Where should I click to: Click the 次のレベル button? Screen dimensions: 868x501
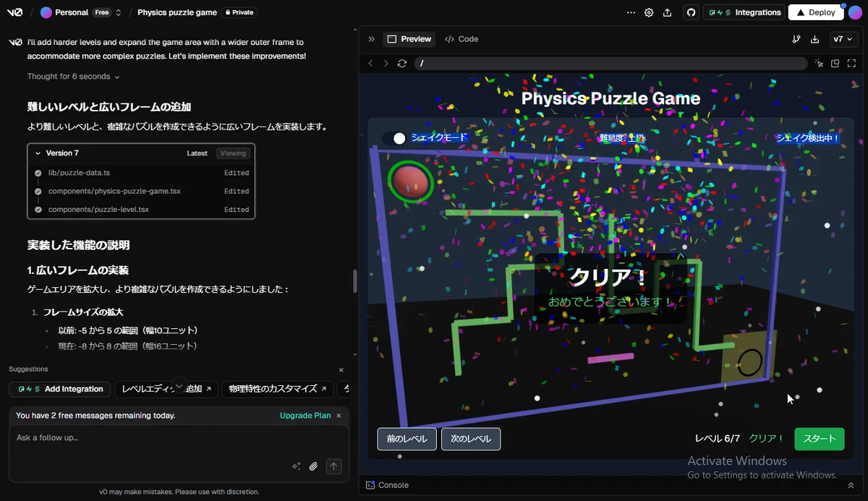coord(470,439)
